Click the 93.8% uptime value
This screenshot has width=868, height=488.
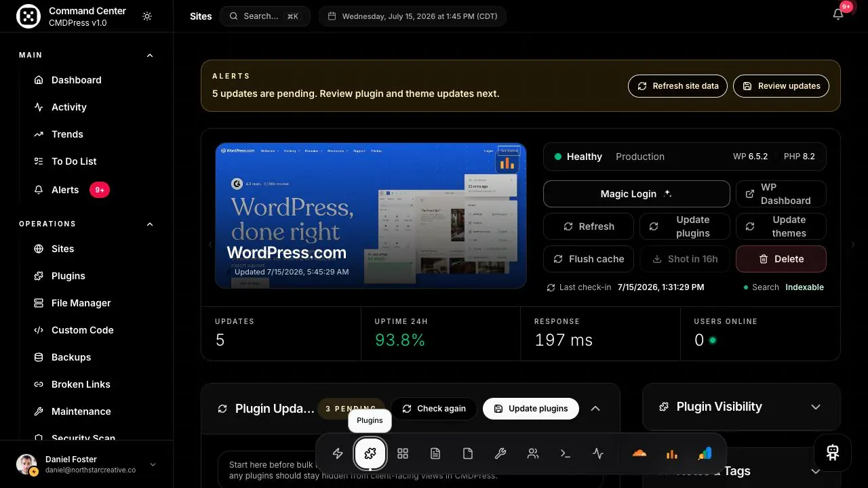pos(400,340)
